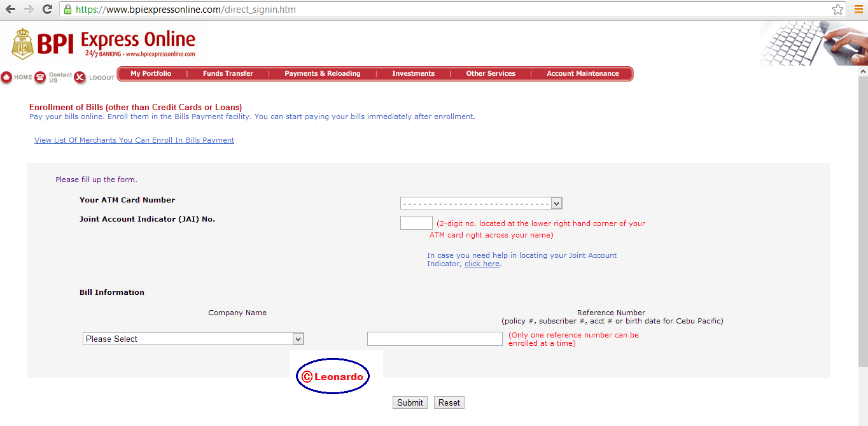Viewport: 868px width, 426px height.
Task: Open the Investments menu
Action: coord(413,74)
